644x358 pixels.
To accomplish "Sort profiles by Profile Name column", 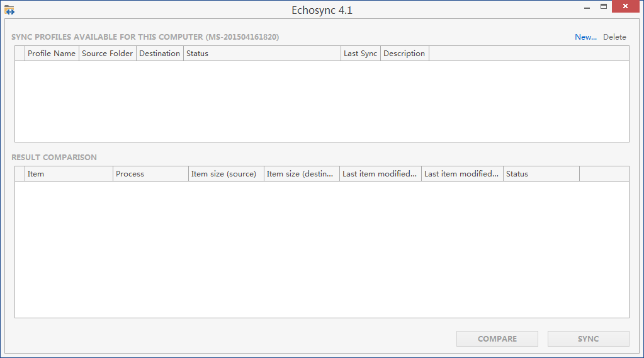I will [x=52, y=54].
